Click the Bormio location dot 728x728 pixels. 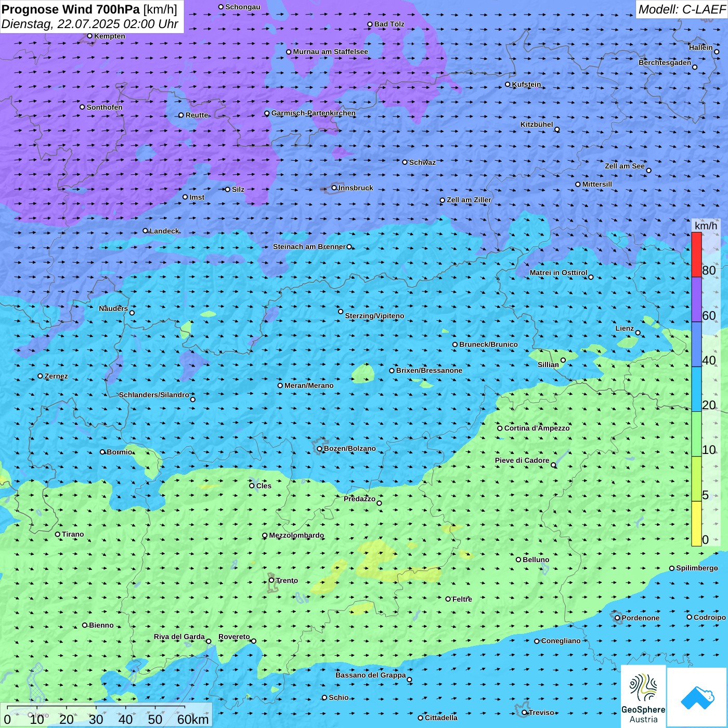102,452
